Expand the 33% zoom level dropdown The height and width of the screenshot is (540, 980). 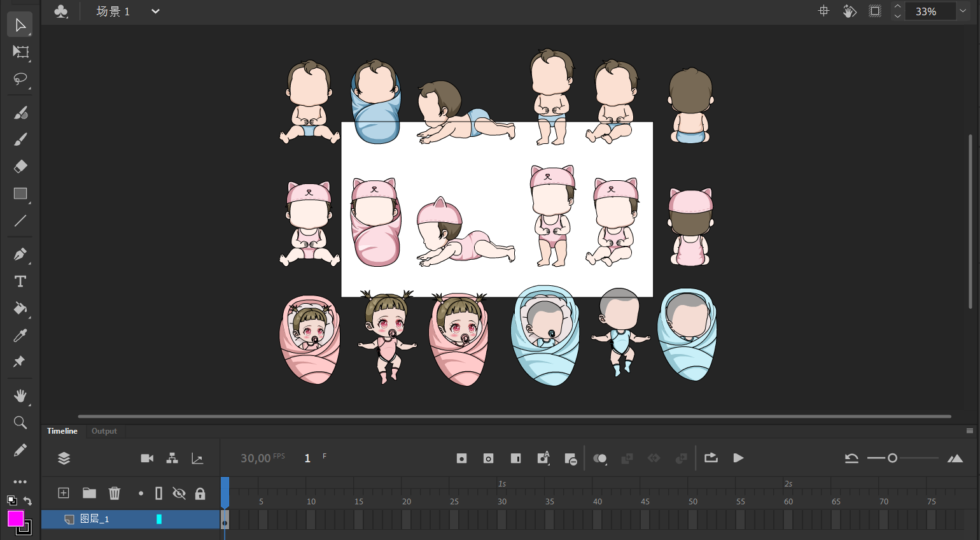pos(963,11)
